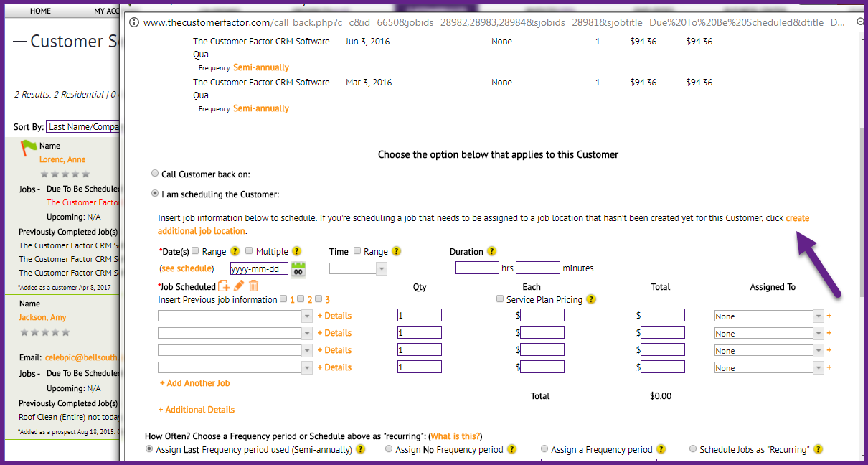
Task: Enable Multiple dates checkbox
Action: click(x=249, y=251)
